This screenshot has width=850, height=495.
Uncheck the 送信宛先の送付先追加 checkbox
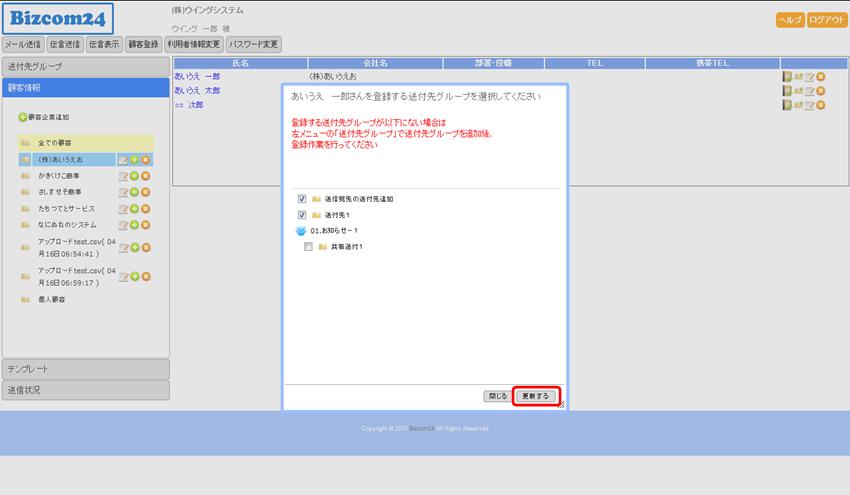(302, 199)
